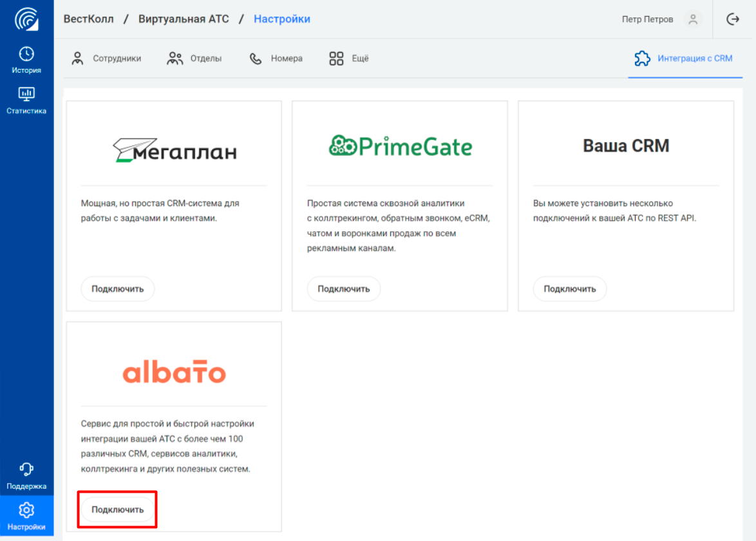The width and height of the screenshot is (756, 541).
Task: Open History clock icon in sidebar
Action: click(26, 53)
